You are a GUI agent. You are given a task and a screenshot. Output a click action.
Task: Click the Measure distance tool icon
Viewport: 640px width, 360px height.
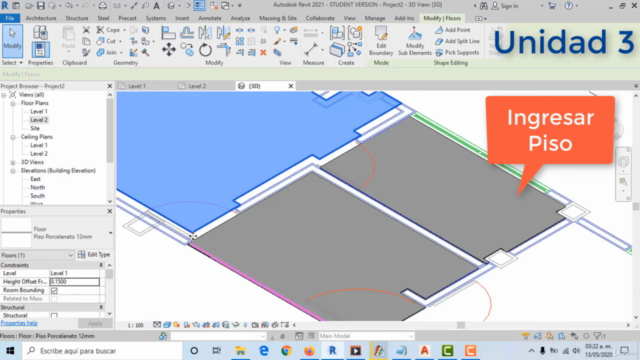click(311, 50)
